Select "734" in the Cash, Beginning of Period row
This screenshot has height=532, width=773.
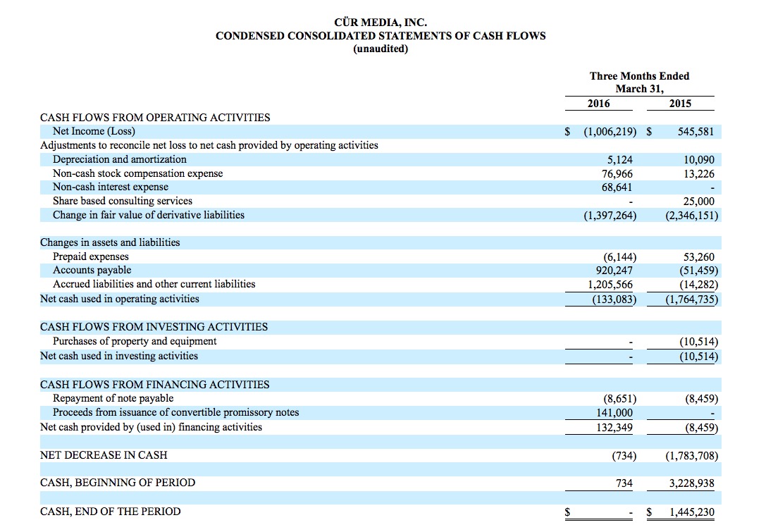click(624, 483)
